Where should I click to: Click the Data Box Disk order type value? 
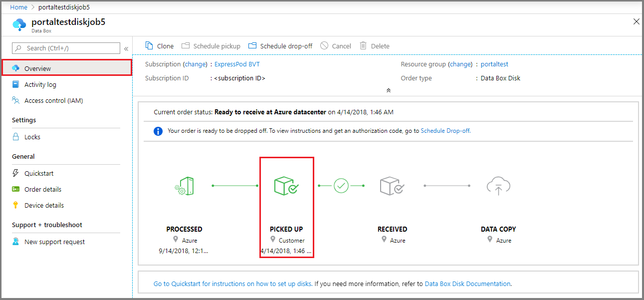click(x=500, y=78)
